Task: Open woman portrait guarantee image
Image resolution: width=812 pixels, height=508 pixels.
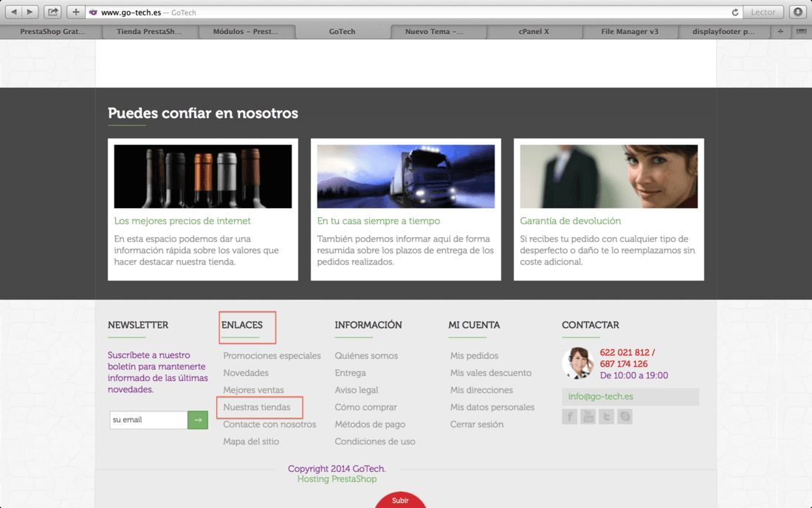Action: tap(609, 176)
